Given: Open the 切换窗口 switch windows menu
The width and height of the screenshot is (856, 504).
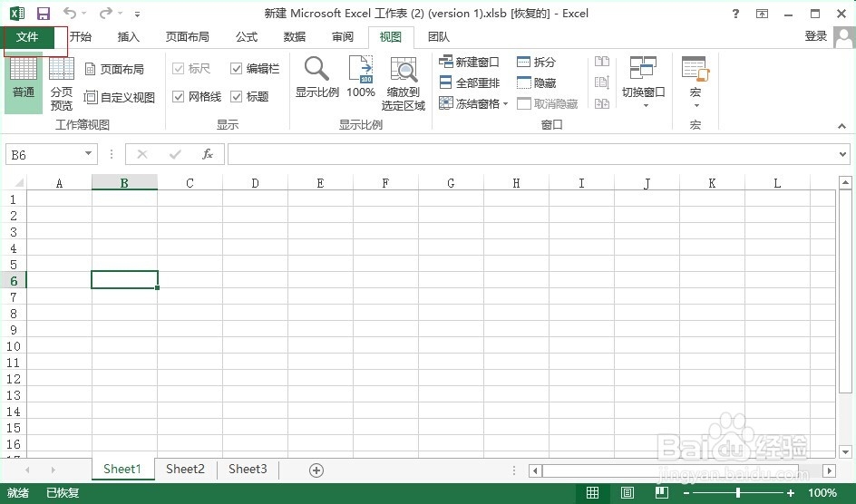Looking at the screenshot, I should pos(643,82).
